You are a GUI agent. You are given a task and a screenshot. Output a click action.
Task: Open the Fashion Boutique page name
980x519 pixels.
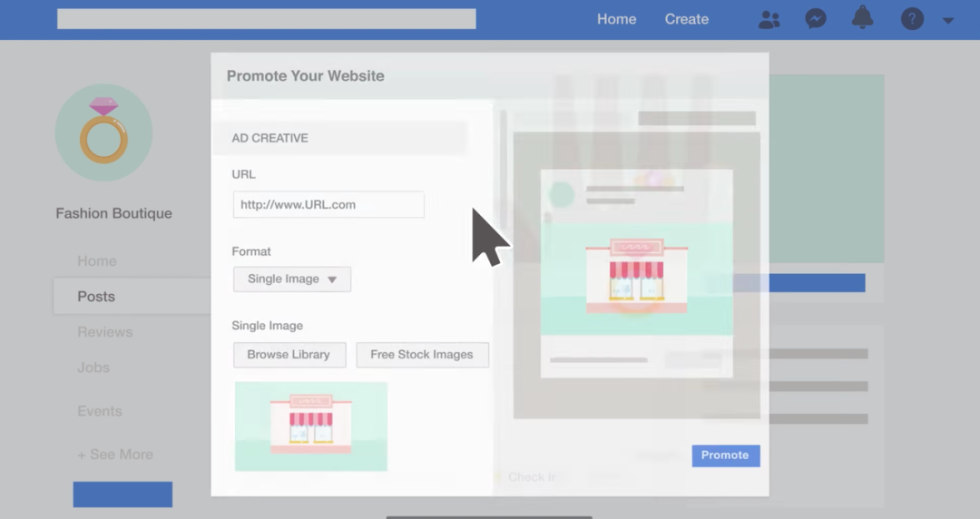[113, 213]
